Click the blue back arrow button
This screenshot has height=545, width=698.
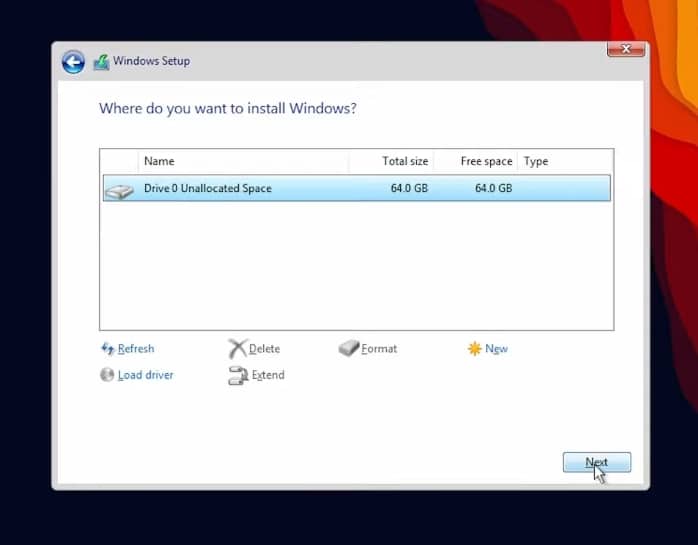[x=73, y=62]
